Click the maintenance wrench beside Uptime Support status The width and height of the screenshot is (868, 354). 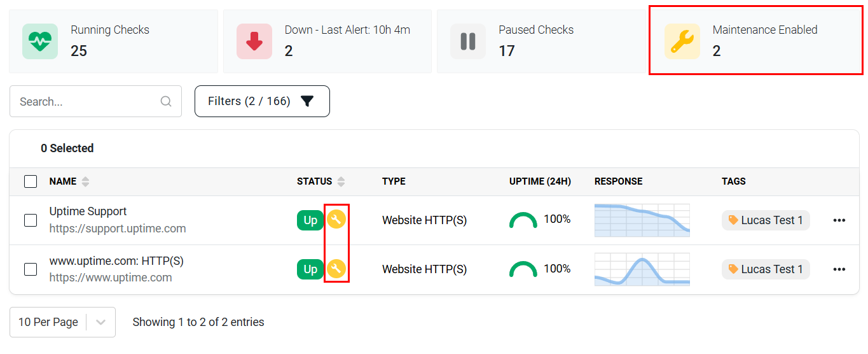336,220
